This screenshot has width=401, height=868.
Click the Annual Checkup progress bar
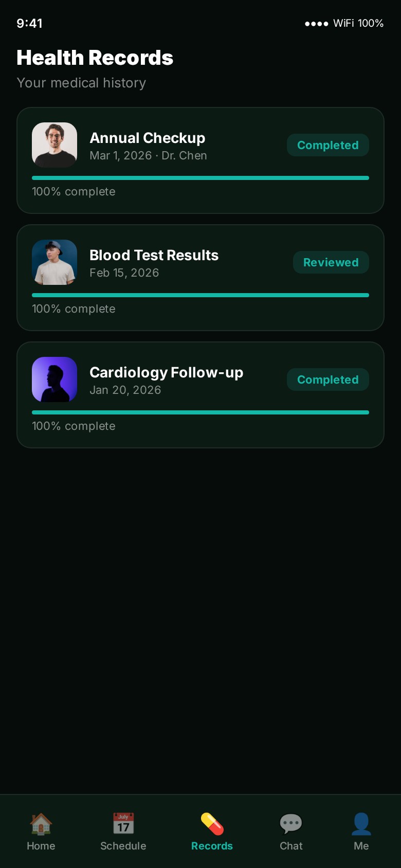(x=200, y=178)
